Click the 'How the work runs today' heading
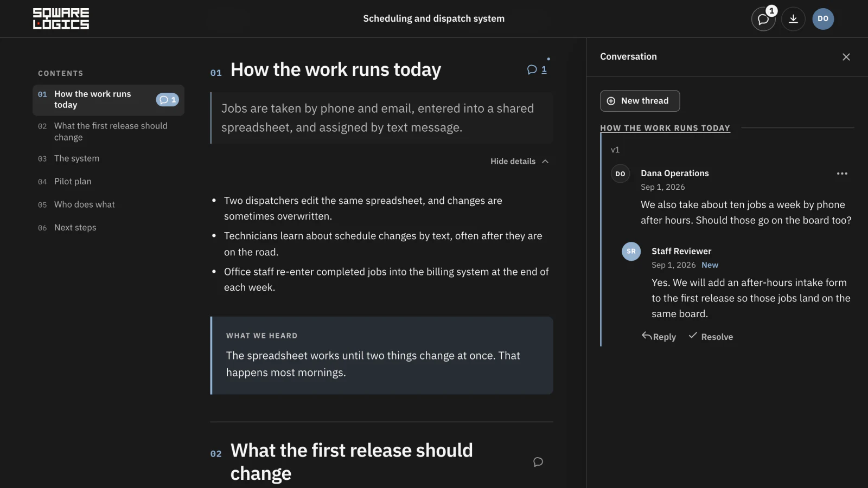The height and width of the screenshot is (488, 868). pos(336,70)
